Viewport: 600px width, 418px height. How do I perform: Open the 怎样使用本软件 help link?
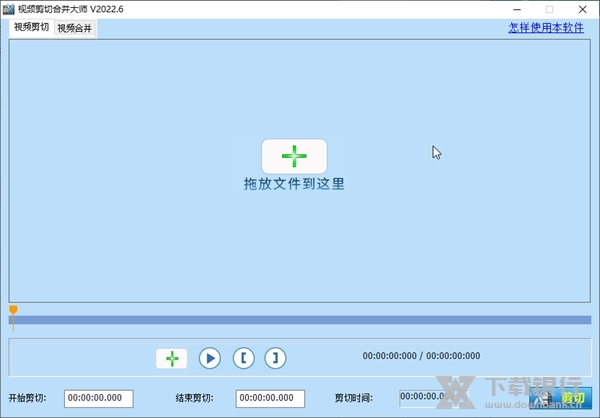(x=546, y=28)
